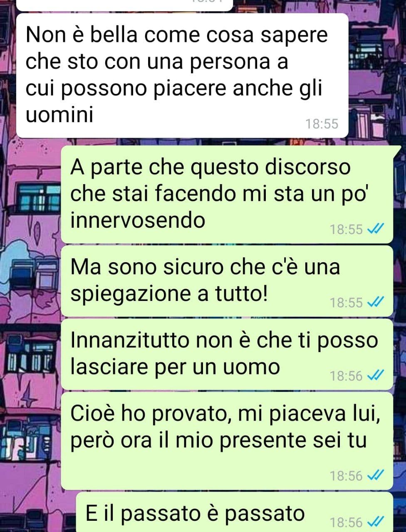Image resolution: width=406 pixels, height=532 pixels.
Task: Select the message "Ma sono sicuro che c'è una spiegazione"
Action: (227, 281)
